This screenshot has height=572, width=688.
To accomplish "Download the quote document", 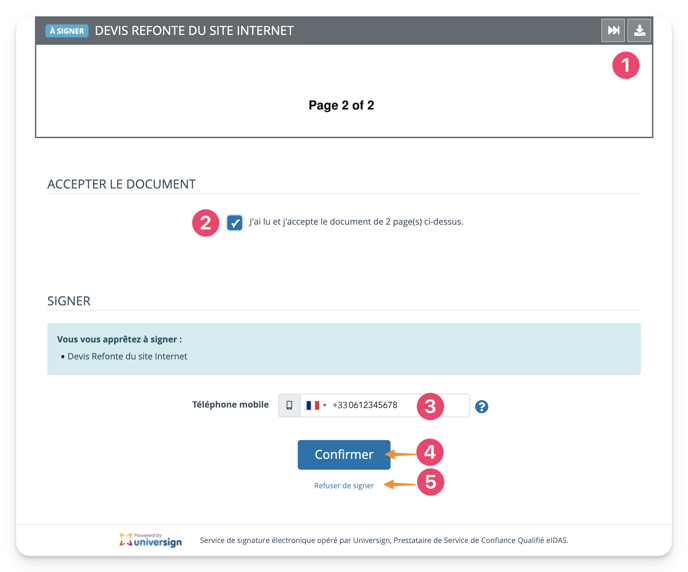I will (639, 31).
